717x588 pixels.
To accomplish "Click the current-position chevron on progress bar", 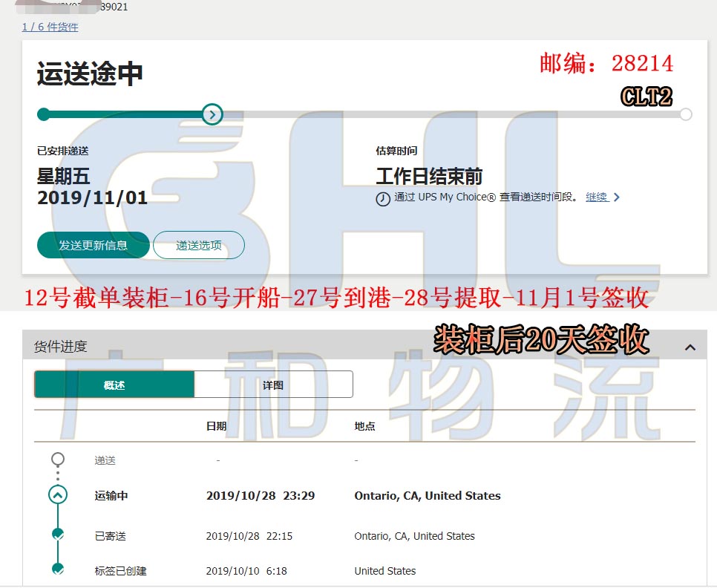I will point(212,114).
